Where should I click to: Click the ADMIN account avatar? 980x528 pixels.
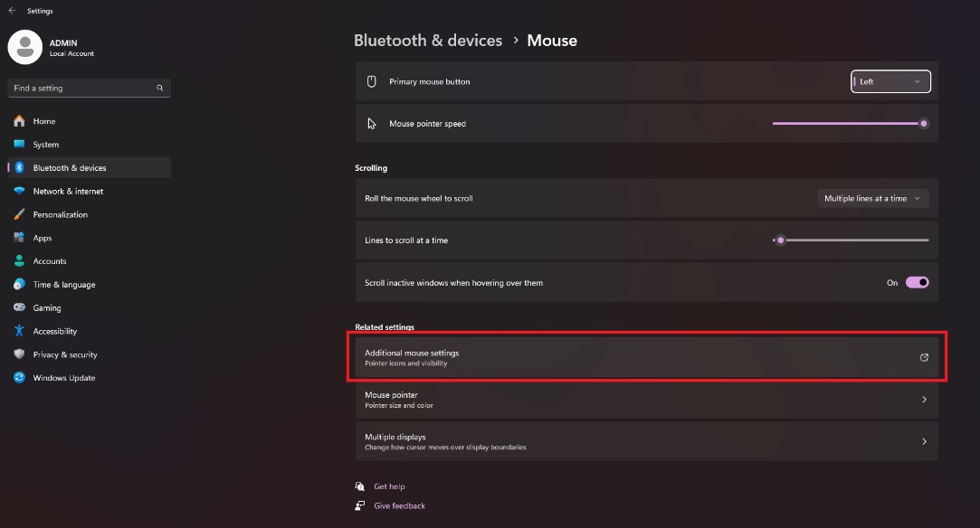click(25, 47)
